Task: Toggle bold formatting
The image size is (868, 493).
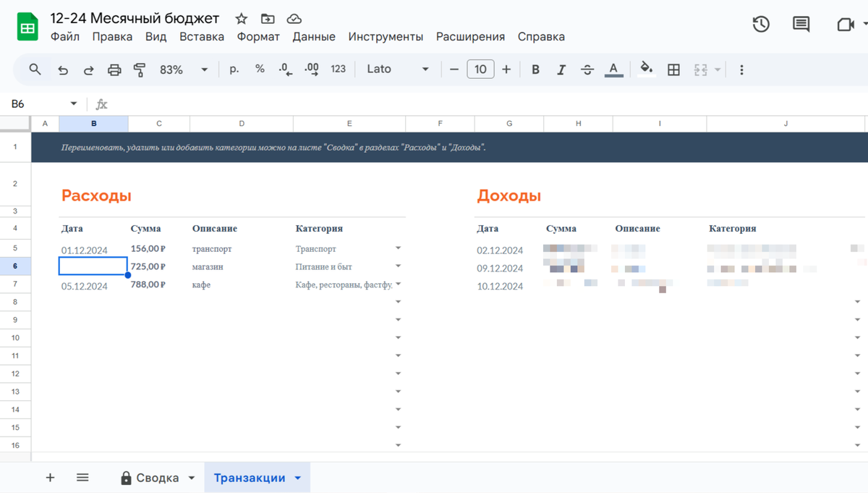Action: [x=536, y=69]
